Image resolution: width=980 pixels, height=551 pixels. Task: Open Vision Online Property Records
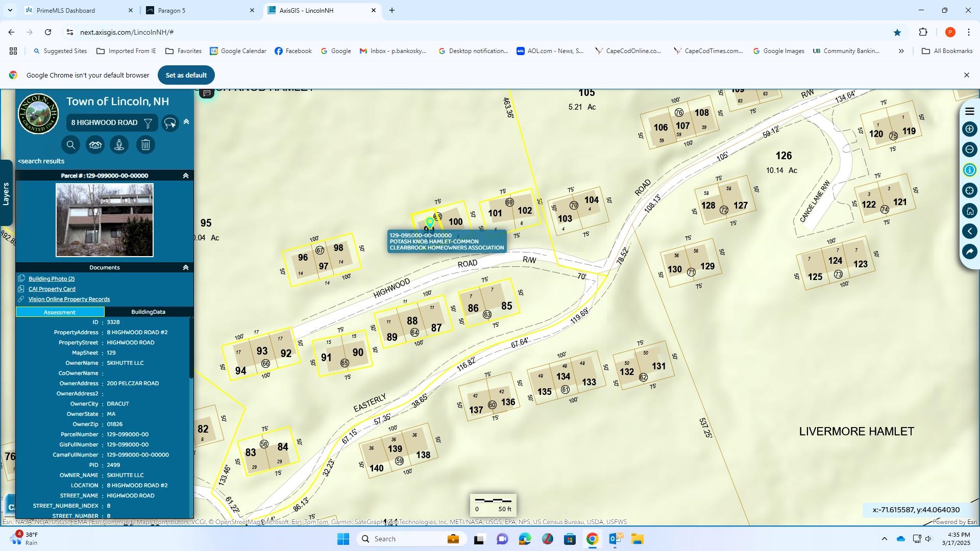69,299
